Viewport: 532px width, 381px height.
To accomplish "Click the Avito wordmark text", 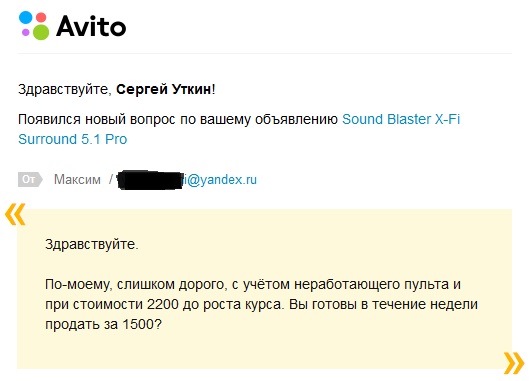I will (x=91, y=26).
